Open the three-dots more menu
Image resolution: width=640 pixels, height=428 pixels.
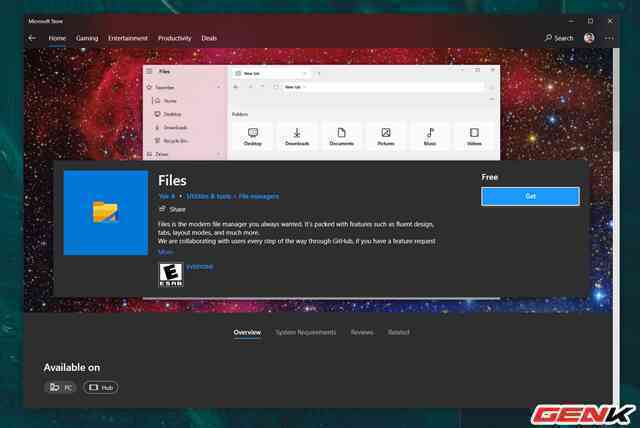coord(609,38)
